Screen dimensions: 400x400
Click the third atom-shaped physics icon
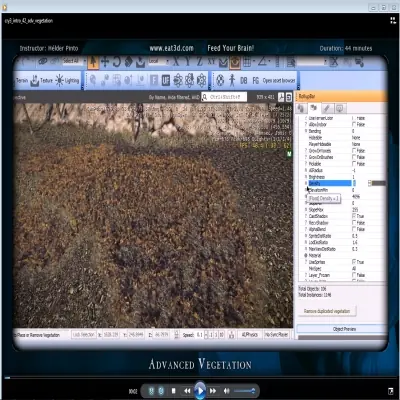point(202,80)
